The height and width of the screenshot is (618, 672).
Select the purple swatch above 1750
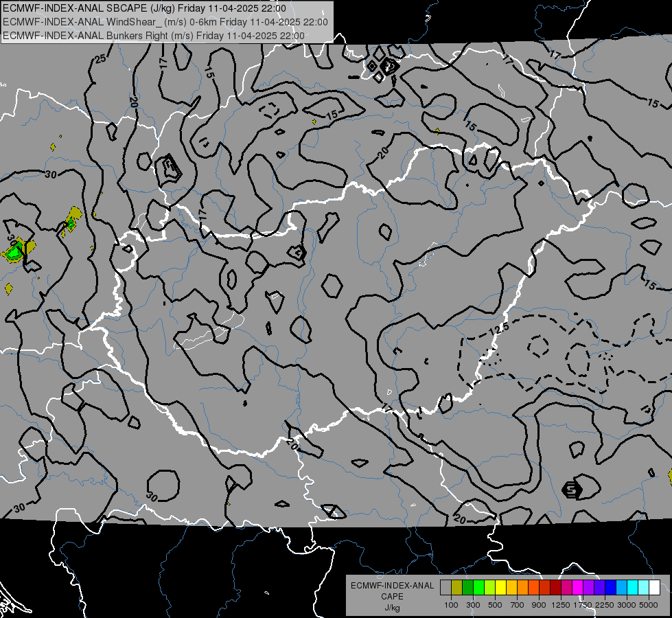coord(589,587)
